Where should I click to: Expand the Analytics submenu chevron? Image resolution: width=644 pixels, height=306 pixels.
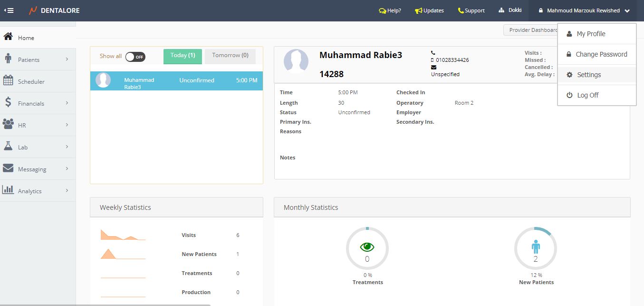[67, 190]
